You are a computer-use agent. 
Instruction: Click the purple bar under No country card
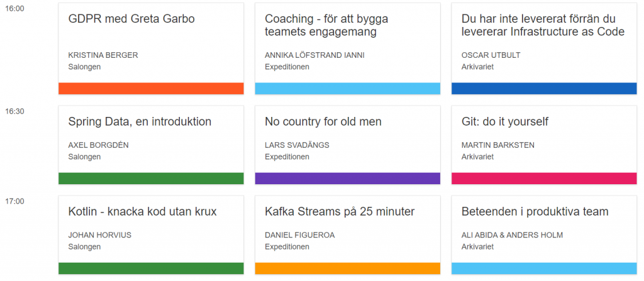pos(347,179)
